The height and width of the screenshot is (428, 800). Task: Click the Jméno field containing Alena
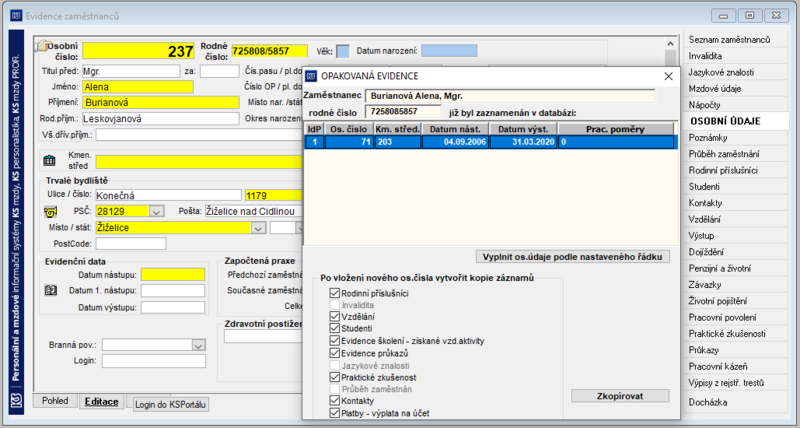[138, 87]
